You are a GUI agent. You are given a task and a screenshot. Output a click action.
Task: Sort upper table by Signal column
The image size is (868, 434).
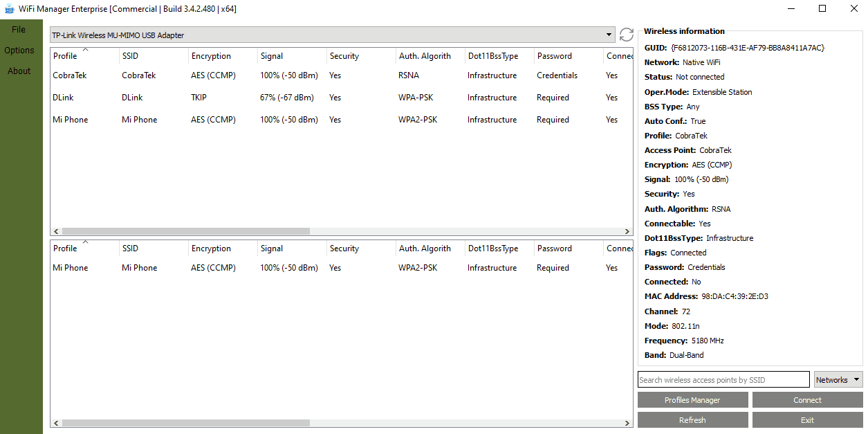click(292, 56)
